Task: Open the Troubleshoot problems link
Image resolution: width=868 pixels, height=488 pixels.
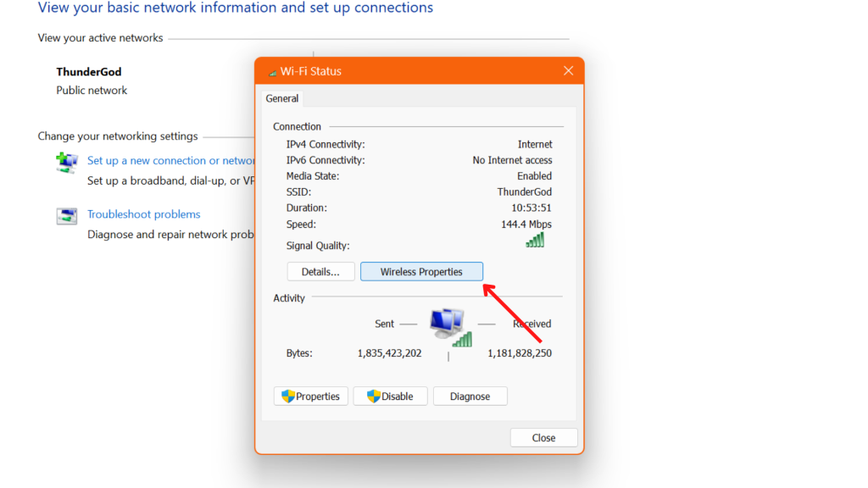Action: [x=144, y=214]
